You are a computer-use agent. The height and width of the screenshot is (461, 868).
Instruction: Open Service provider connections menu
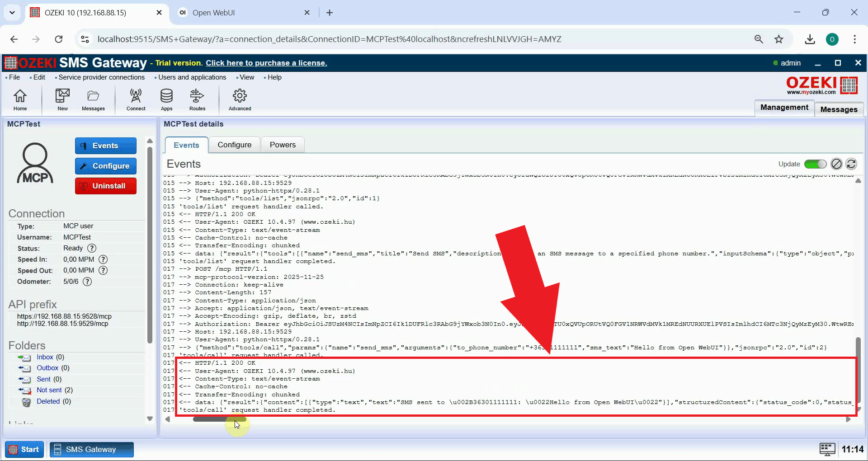101,77
